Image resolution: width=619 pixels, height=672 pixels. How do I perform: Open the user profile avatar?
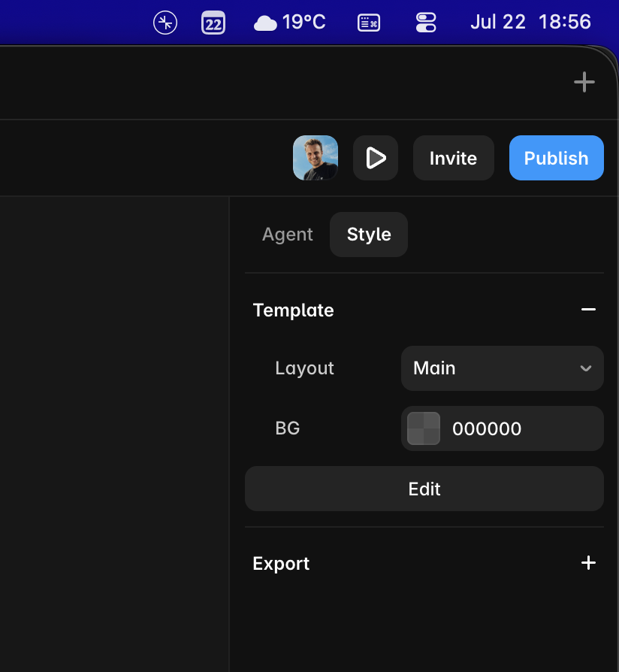coord(316,158)
